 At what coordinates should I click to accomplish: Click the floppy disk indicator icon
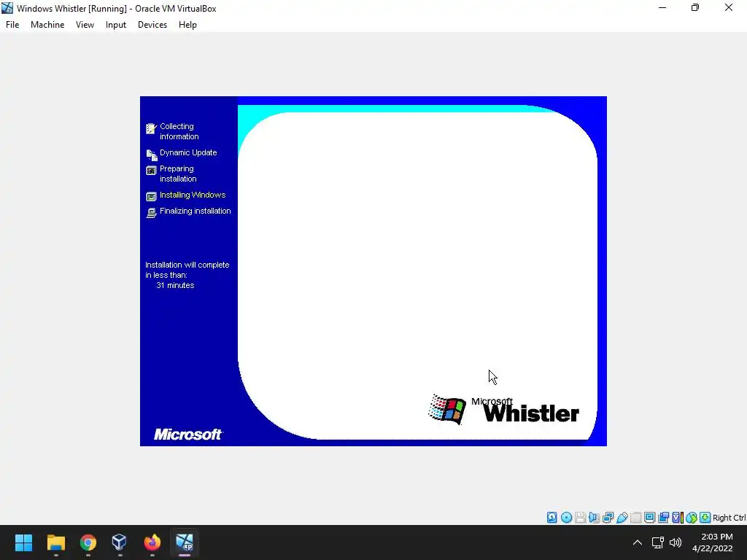580,518
